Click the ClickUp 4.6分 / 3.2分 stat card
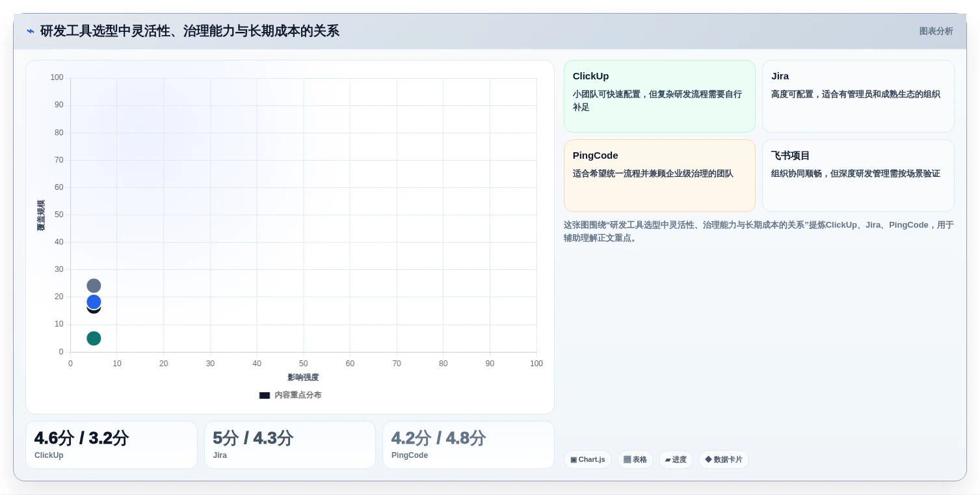The image size is (980, 495). click(111, 445)
